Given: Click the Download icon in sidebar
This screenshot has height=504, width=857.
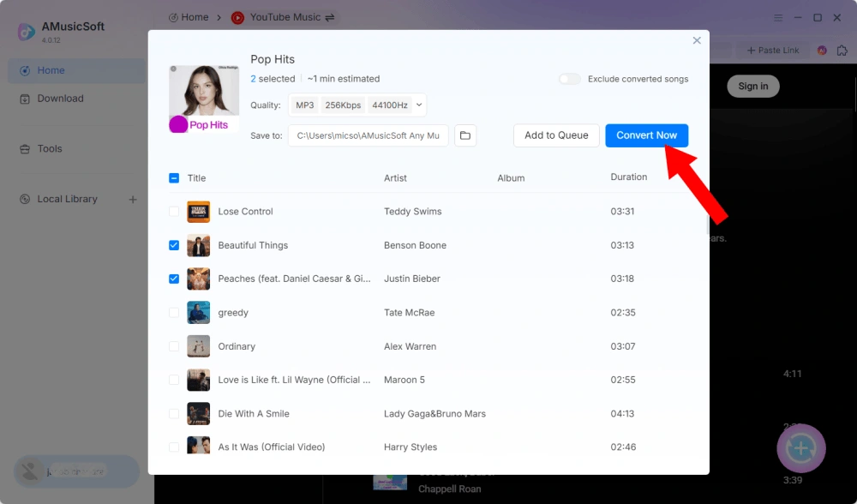Looking at the screenshot, I should click(25, 99).
